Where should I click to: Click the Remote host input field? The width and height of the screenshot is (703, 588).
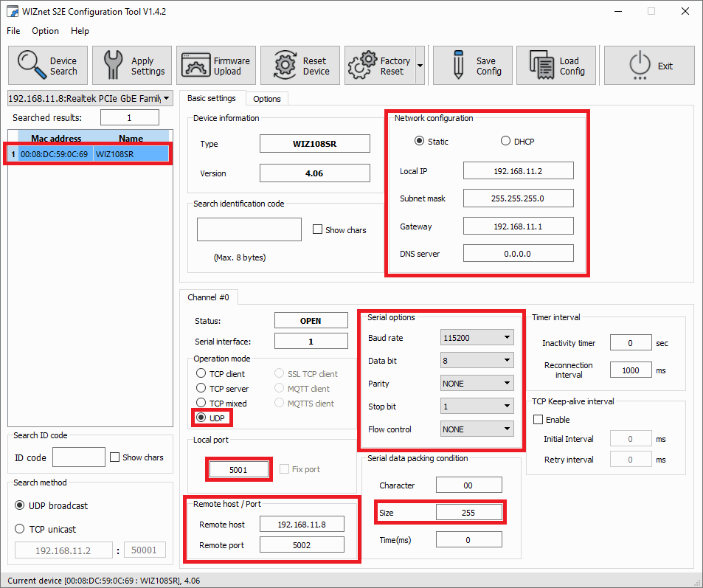pos(302,525)
